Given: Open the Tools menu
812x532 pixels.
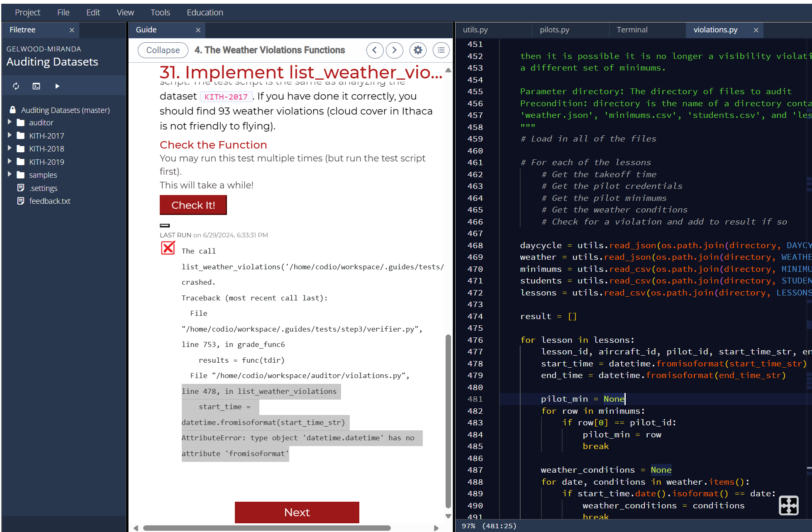Looking at the screenshot, I should (x=160, y=12).
